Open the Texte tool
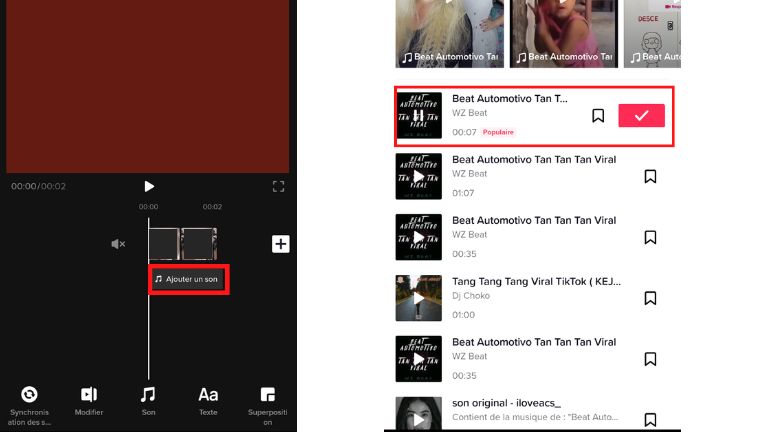 [x=208, y=401]
